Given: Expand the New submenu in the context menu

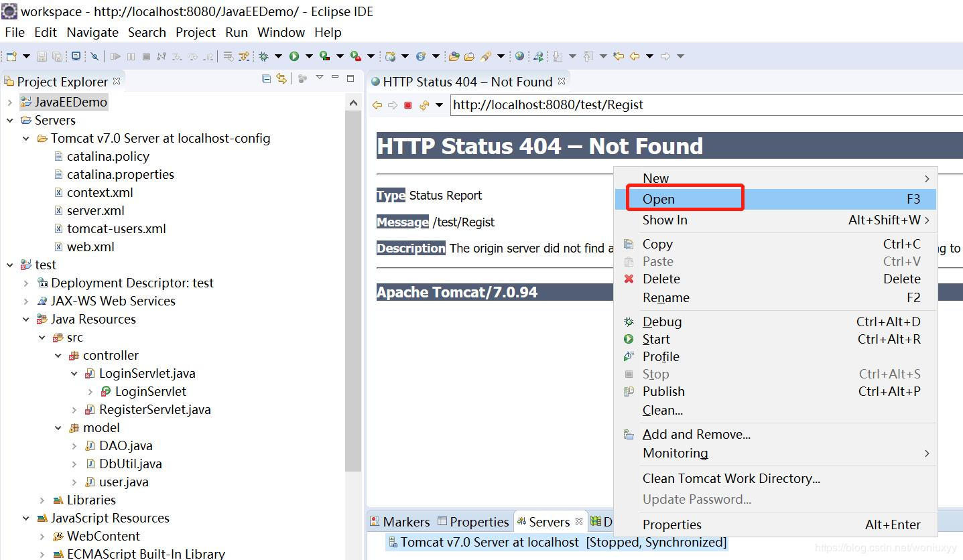Looking at the screenshot, I should point(775,178).
